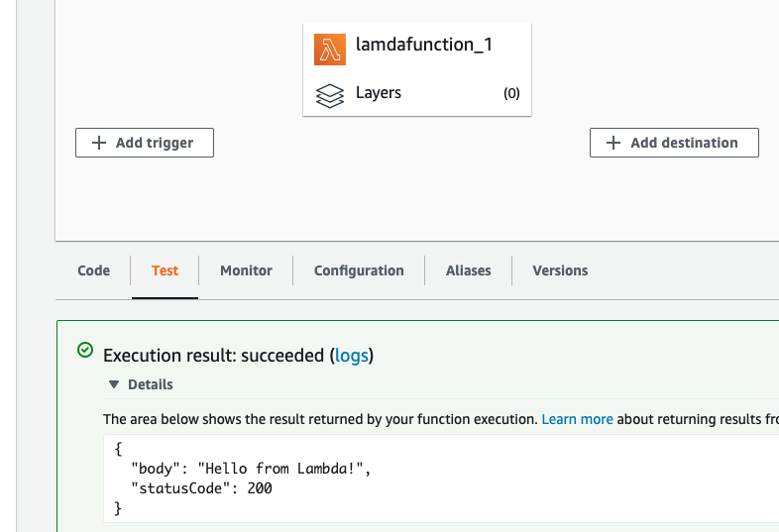This screenshot has width=779, height=532.
Task: Open the Monitor tab
Action: click(x=246, y=270)
